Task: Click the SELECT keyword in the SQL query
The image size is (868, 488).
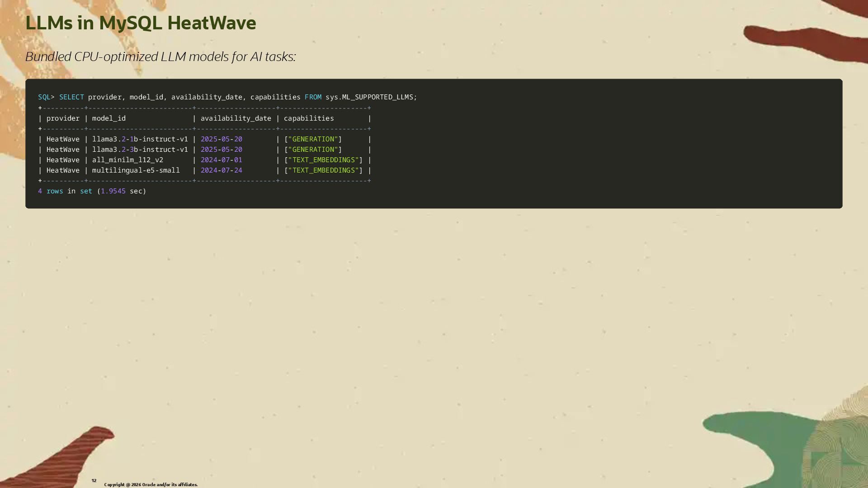Action: click(71, 97)
